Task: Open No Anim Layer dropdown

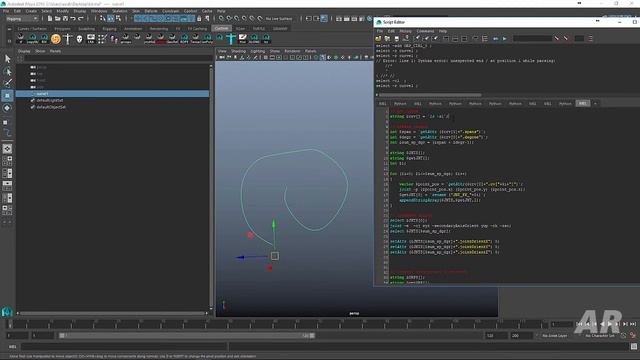Action: [x=555, y=336]
